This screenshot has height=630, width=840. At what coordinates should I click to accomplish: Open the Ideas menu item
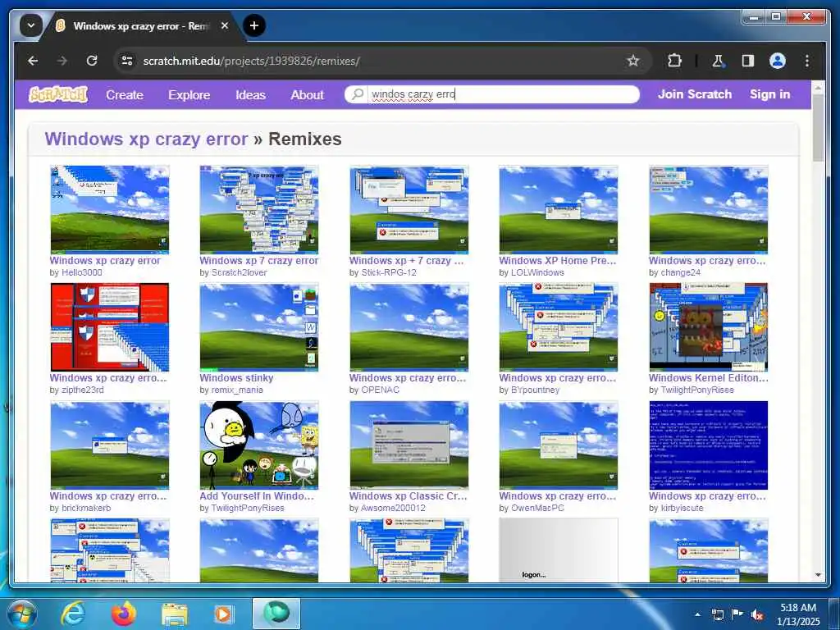(250, 95)
